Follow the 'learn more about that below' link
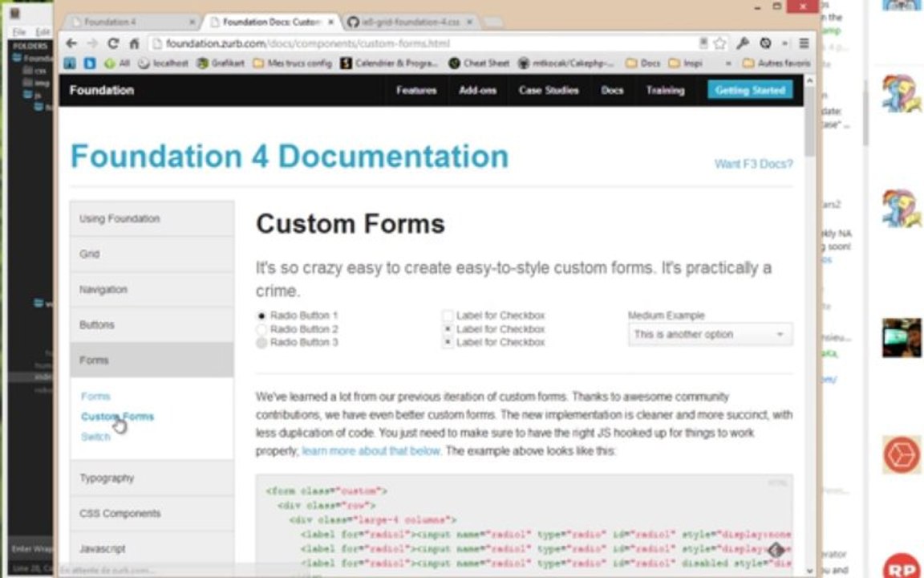Viewport: 924px width, 578px height. (x=371, y=451)
